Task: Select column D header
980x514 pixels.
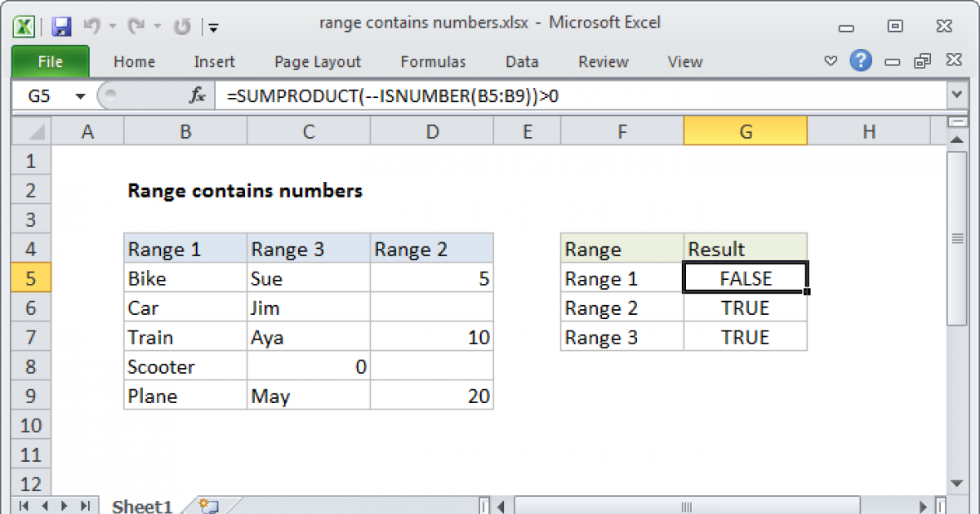Action: point(432,131)
